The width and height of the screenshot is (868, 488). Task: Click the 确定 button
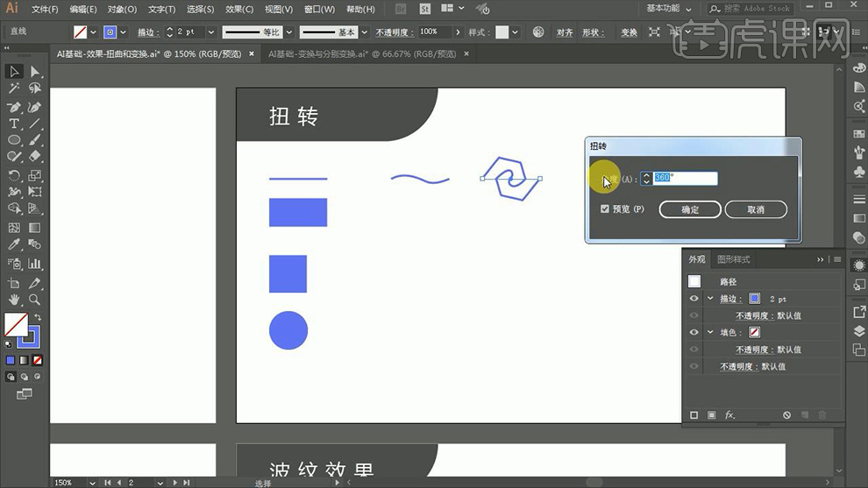(690, 209)
